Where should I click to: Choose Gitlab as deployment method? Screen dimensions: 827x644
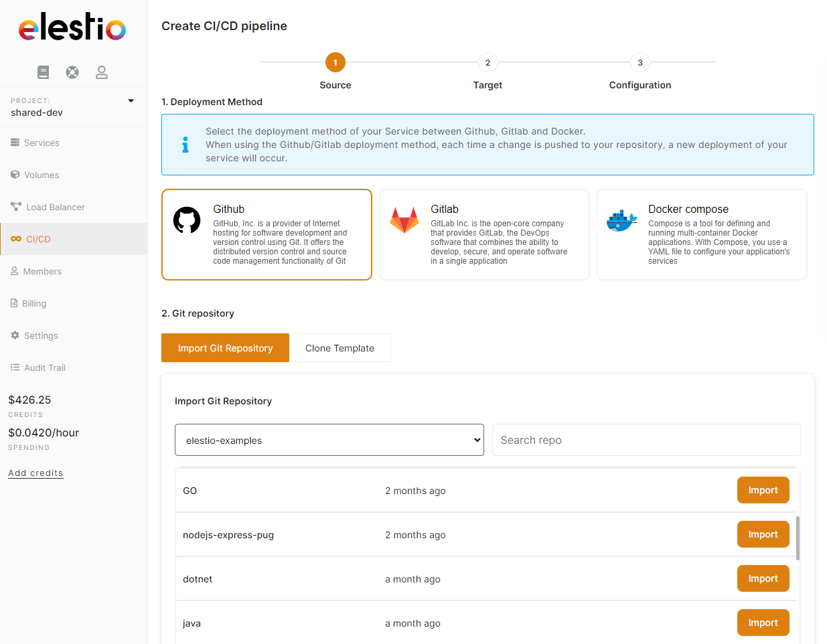pyautogui.click(x=484, y=234)
